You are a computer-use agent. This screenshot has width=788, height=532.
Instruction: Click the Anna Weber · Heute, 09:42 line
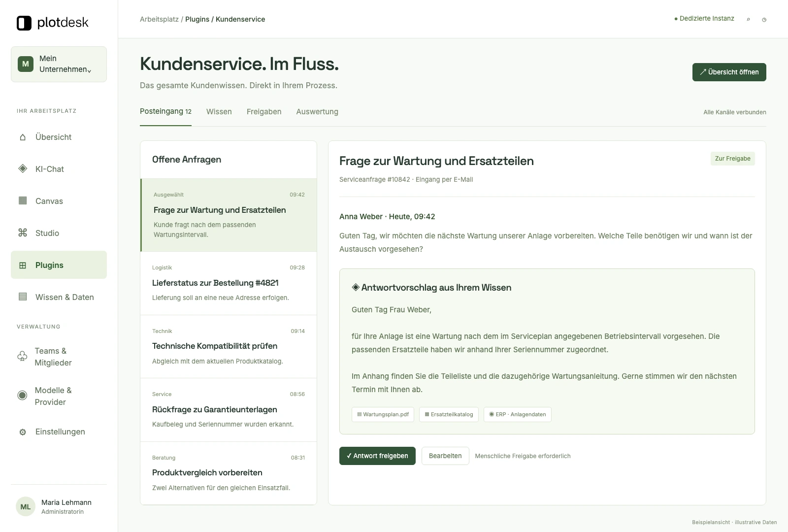[x=387, y=217]
